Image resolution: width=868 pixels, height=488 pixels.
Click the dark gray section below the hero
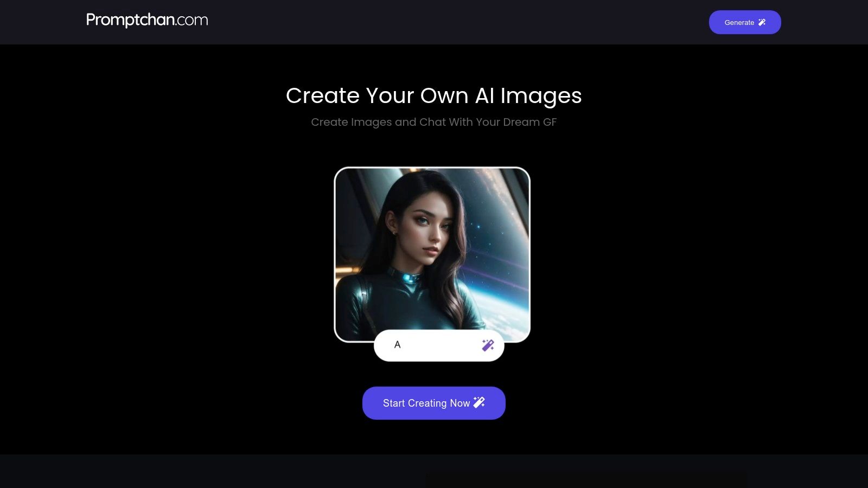[x=434, y=471]
